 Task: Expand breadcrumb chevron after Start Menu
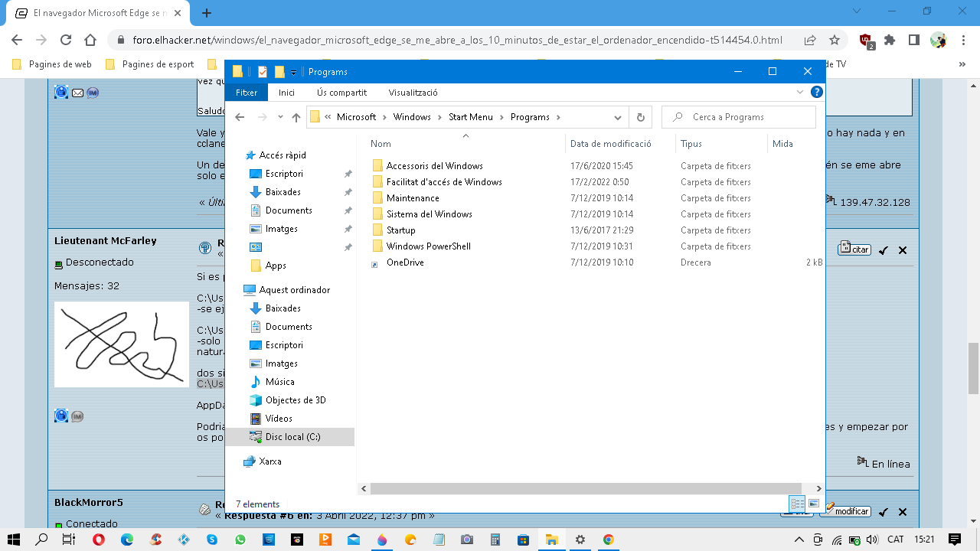pos(501,117)
